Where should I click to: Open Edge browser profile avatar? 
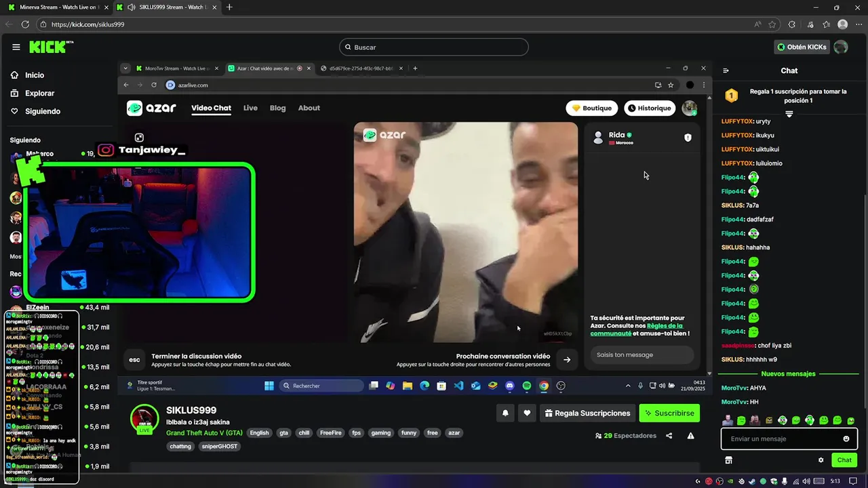[x=842, y=24]
